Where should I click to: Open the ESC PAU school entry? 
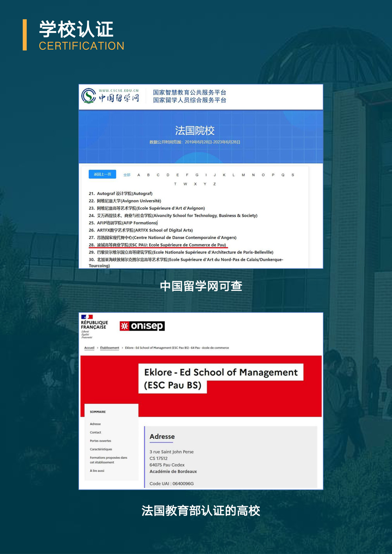(x=161, y=245)
